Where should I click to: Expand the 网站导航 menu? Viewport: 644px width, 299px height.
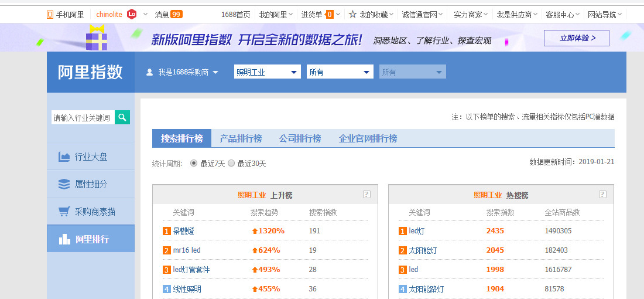[605, 15]
